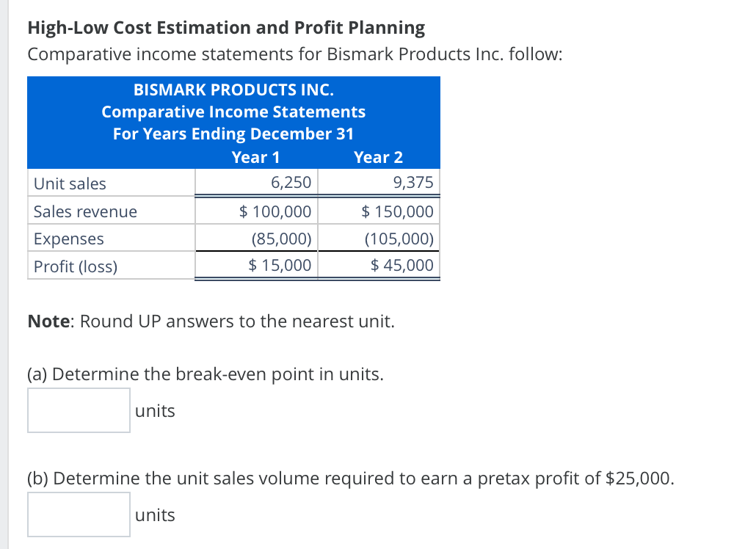Image resolution: width=756 pixels, height=549 pixels.
Task: Select the 6,250 unit sales value
Action: click(294, 183)
